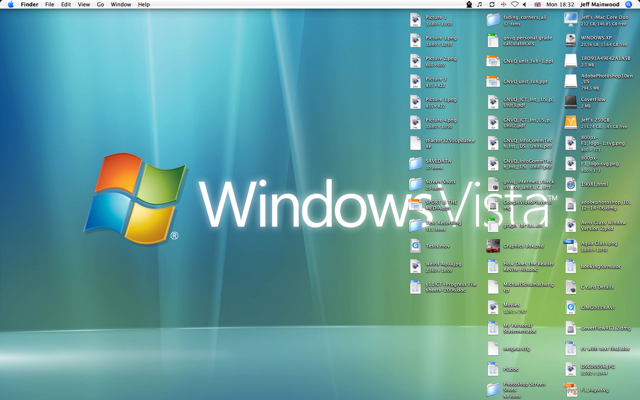Click the music note menu bar icon
This screenshot has width=640, height=400.
[480, 4]
